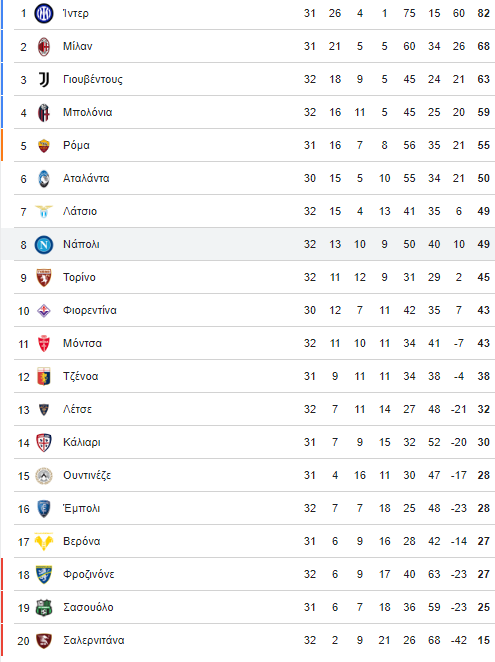Click the Juventus logo icon
495x662 pixels.
click(x=44, y=79)
